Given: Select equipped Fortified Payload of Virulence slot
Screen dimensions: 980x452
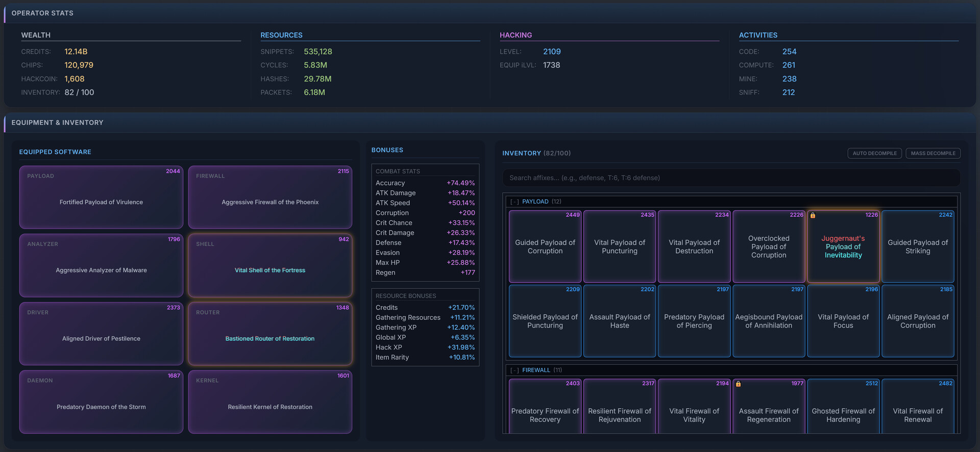Looking at the screenshot, I should tap(101, 197).
